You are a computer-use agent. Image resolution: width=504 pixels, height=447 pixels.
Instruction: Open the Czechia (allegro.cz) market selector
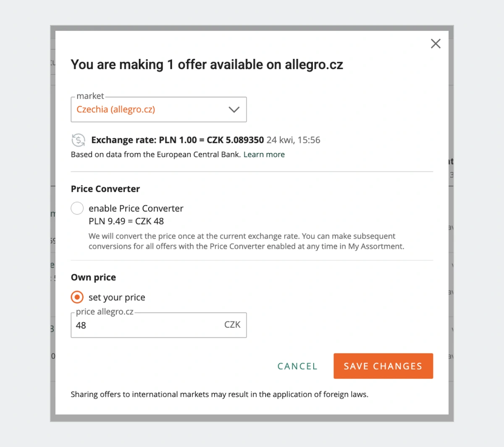point(159,110)
